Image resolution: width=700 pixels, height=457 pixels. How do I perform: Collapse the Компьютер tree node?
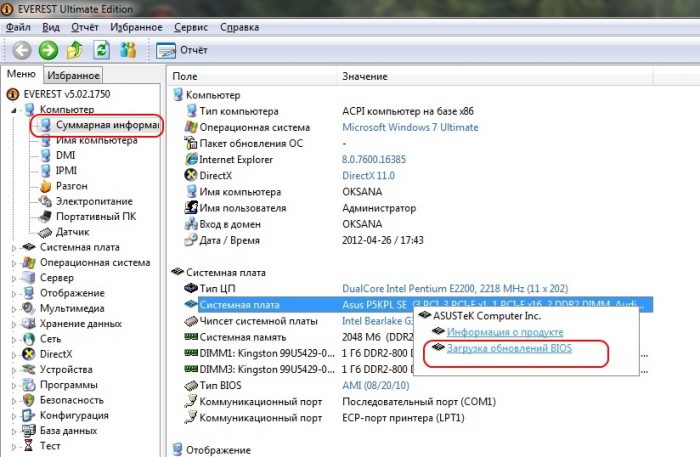point(13,110)
